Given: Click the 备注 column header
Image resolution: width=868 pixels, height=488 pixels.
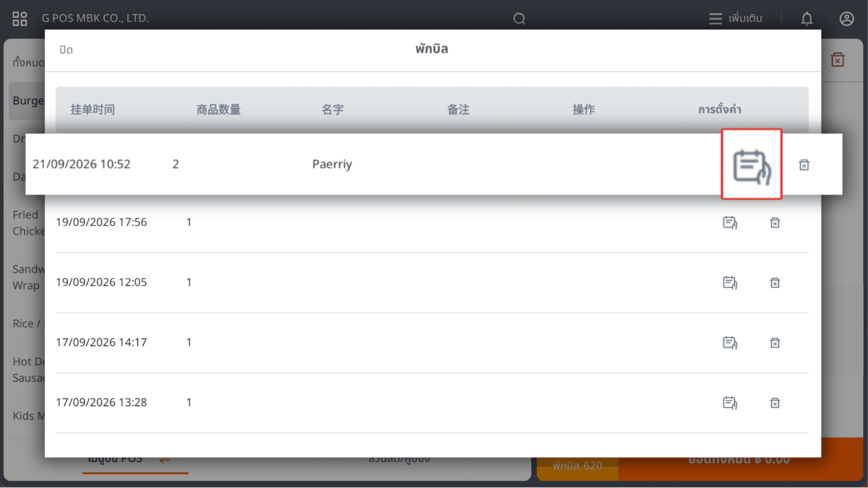Looking at the screenshot, I should click(x=458, y=109).
